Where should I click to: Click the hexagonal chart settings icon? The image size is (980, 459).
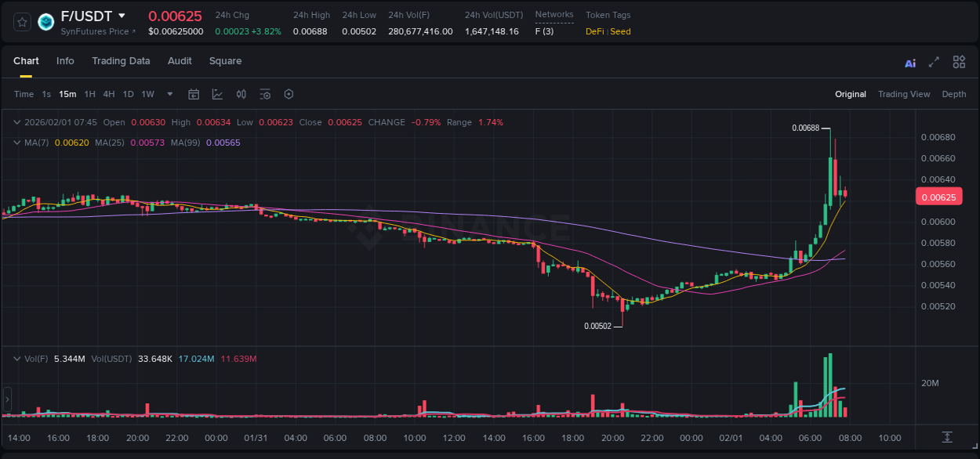pyautogui.click(x=289, y=94)
